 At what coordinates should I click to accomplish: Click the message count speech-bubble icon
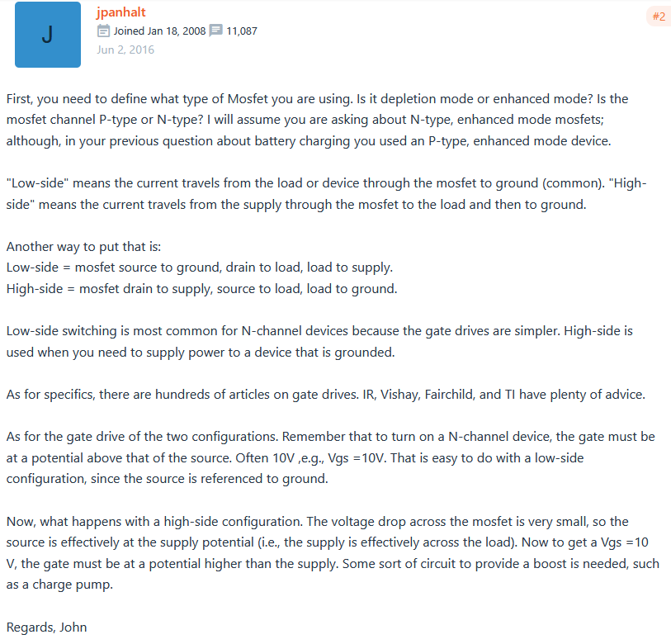click(216, 31)
